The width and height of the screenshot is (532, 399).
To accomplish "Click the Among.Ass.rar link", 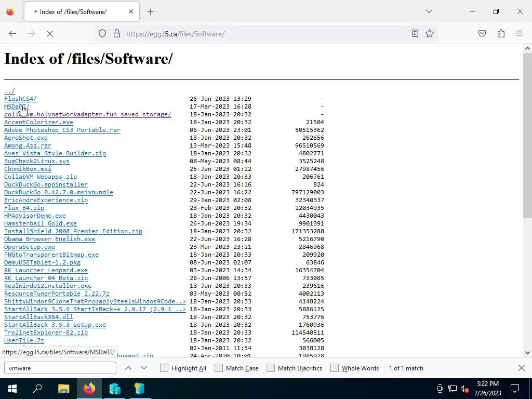I will (28, 145).
